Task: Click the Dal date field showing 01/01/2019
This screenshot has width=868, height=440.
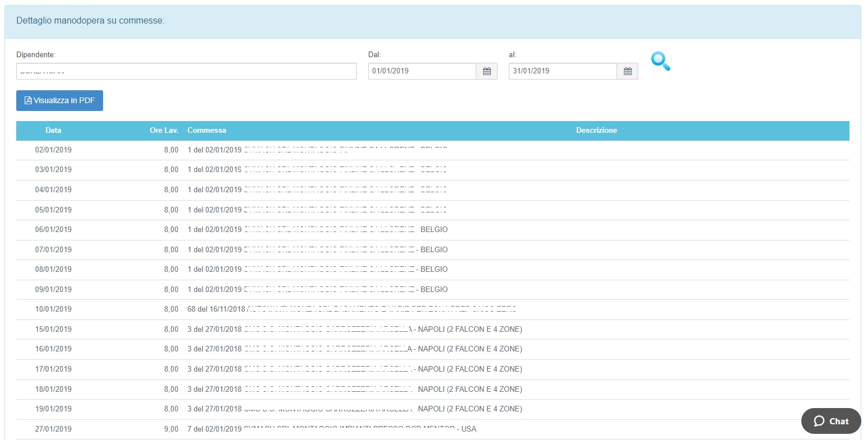Action: (x=422, y=71)
